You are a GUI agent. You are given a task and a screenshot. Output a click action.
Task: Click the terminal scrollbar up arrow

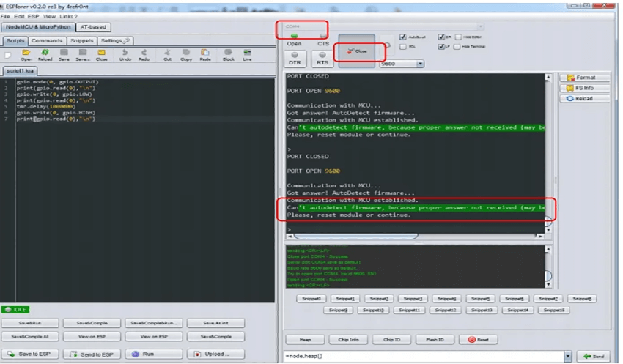tap(548, 77)
